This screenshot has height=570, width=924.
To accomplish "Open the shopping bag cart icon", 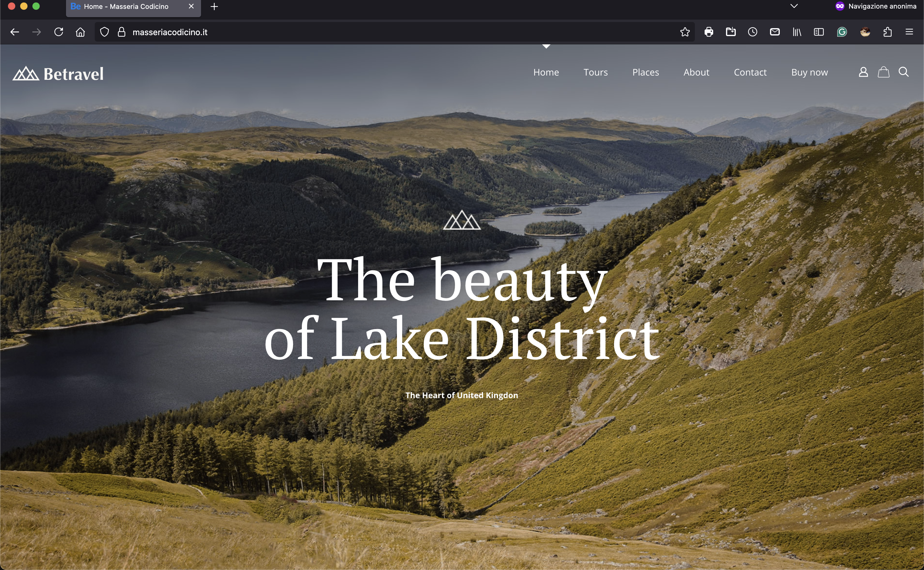I will click(883, 72).
